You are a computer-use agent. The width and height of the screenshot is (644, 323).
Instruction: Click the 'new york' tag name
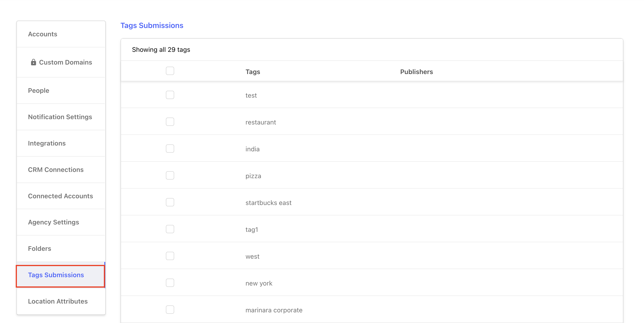259,283
